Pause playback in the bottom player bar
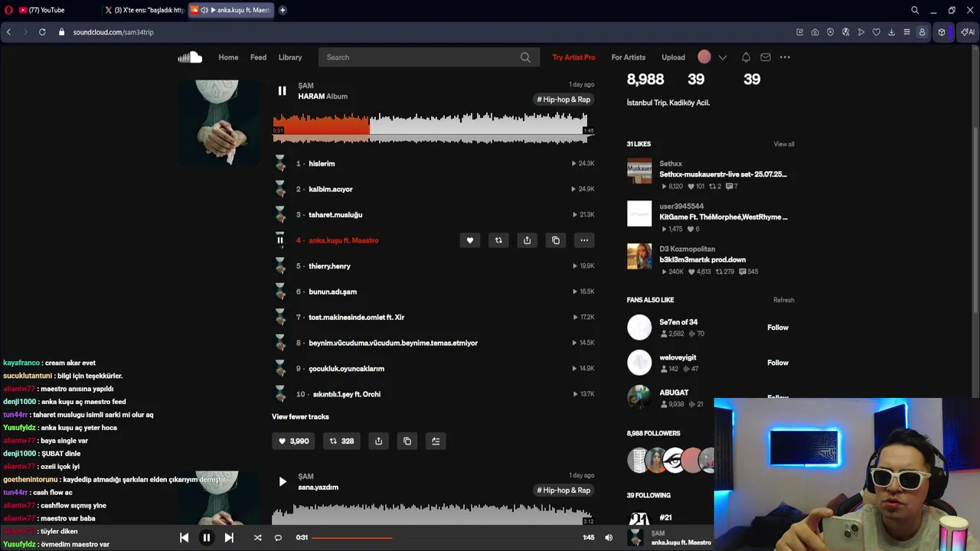Screen dimensions: 980x551 (x=206, y=538)
